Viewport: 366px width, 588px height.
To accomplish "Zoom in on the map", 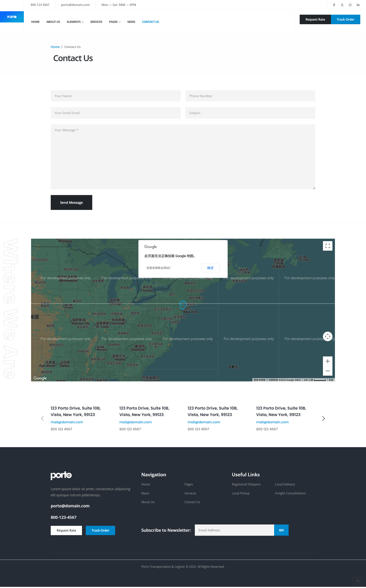I will pos(327,361).
